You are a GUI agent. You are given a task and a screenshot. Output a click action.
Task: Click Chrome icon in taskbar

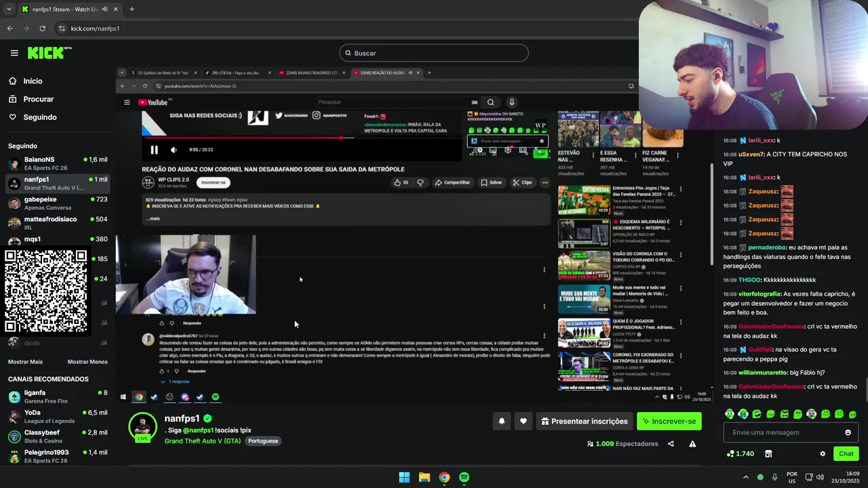[x=444, y=477]
